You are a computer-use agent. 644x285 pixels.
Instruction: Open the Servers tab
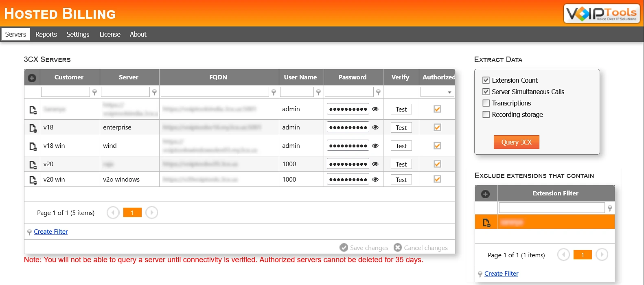pyautogui.click(x=15, y=34)
